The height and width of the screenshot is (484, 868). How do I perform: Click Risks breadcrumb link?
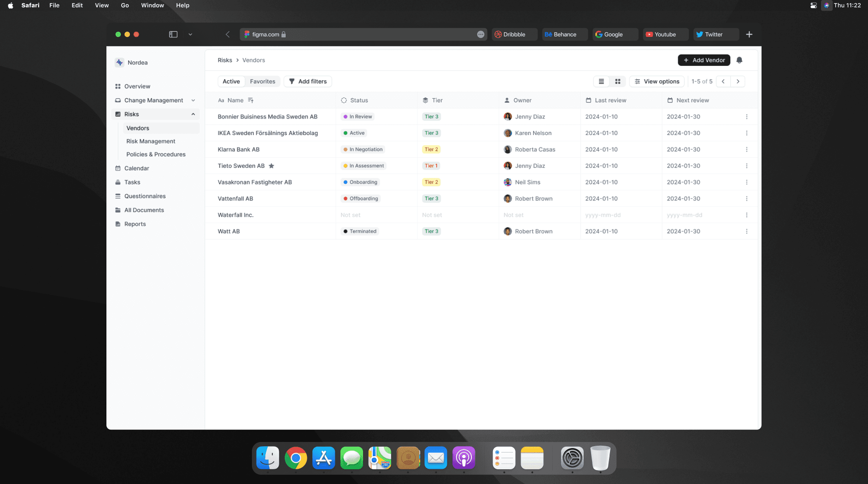point(225,60)
